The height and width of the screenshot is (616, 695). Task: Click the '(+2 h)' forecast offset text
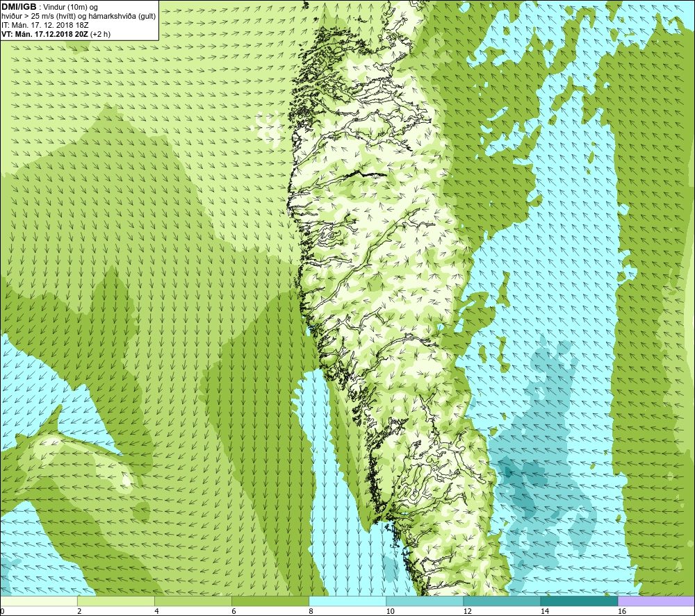tap(100, 34)
